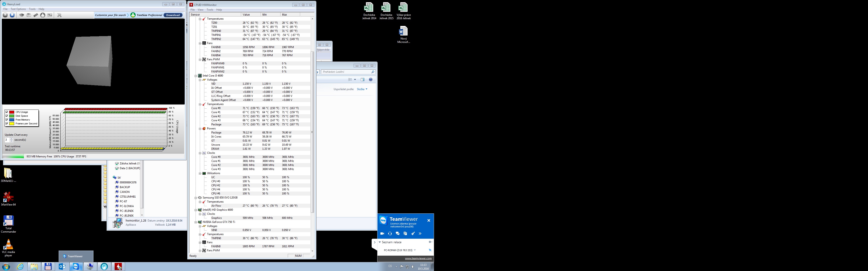Image resolution: width=868 pixels, height=271 pixels.
Task: Click the Prohledat search field
Action: [345, 72]
